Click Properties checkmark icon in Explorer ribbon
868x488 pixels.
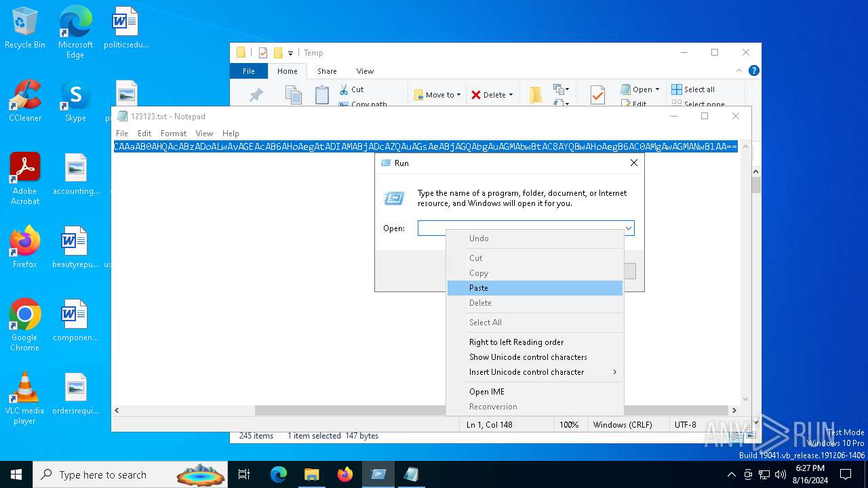(597, 95)
